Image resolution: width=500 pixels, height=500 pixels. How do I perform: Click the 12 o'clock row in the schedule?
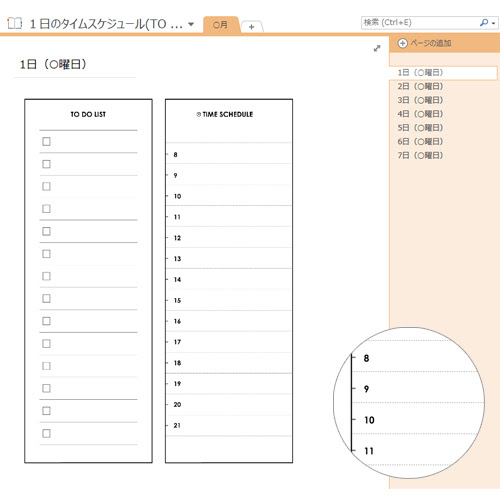pyautogui.click(x=229, y=237)
